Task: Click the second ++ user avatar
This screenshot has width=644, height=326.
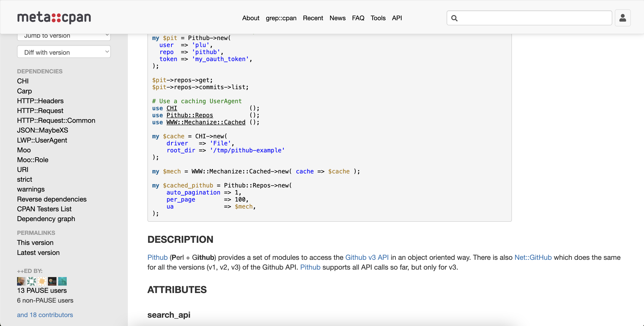Action: tap(32, 281)
